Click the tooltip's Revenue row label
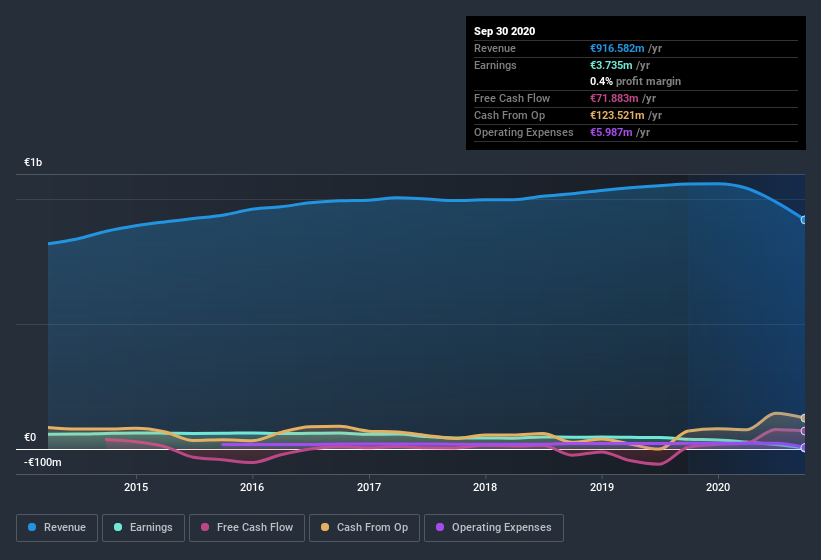 [x=495, y=48]
